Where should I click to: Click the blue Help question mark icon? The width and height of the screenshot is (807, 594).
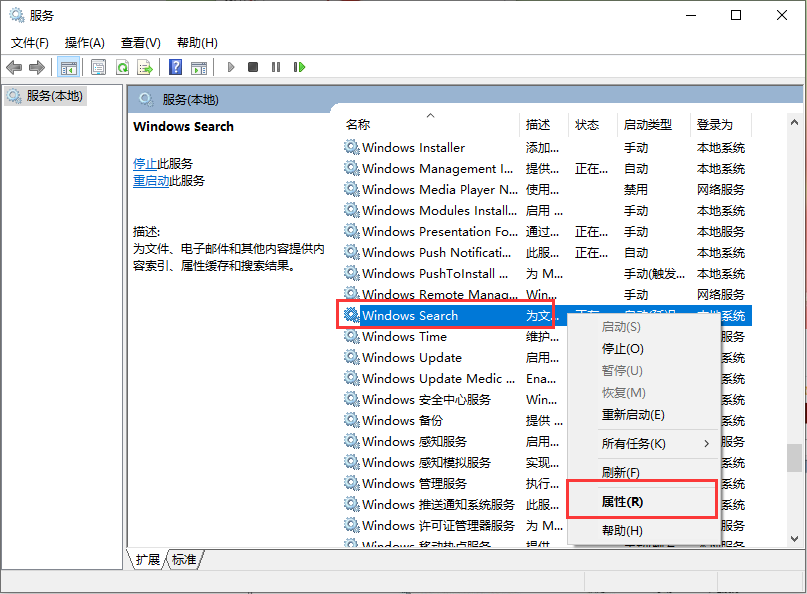click(175, 67)
